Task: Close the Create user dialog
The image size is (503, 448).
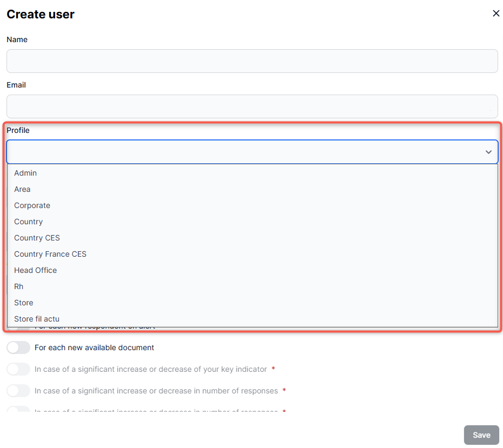Action: 496,14
